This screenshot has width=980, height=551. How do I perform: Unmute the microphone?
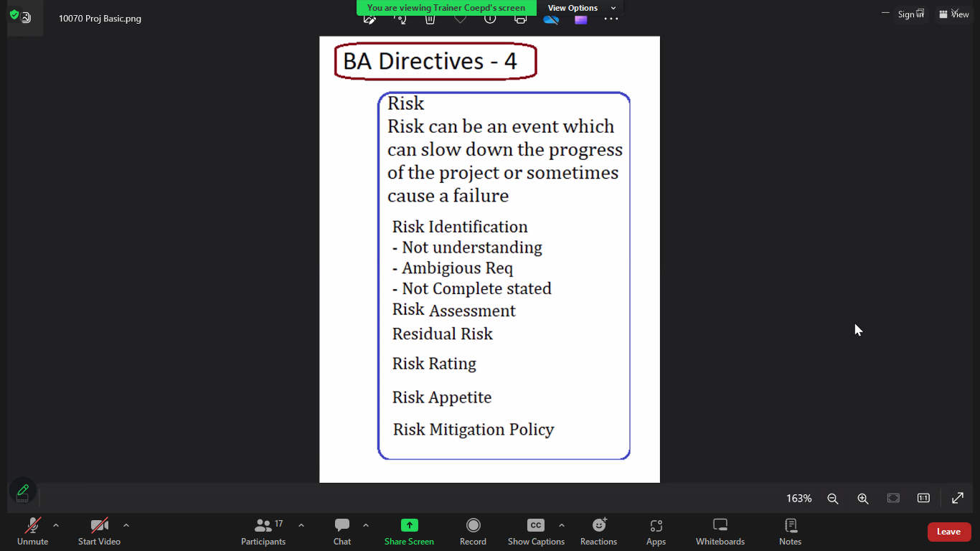pyautogui.click(x=32, y=532)
